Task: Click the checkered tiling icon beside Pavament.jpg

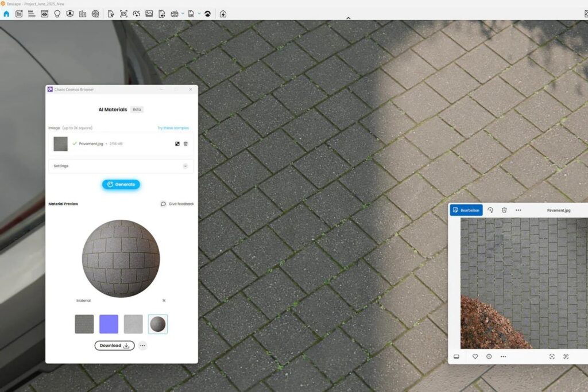Action: [x=177, y=143]
